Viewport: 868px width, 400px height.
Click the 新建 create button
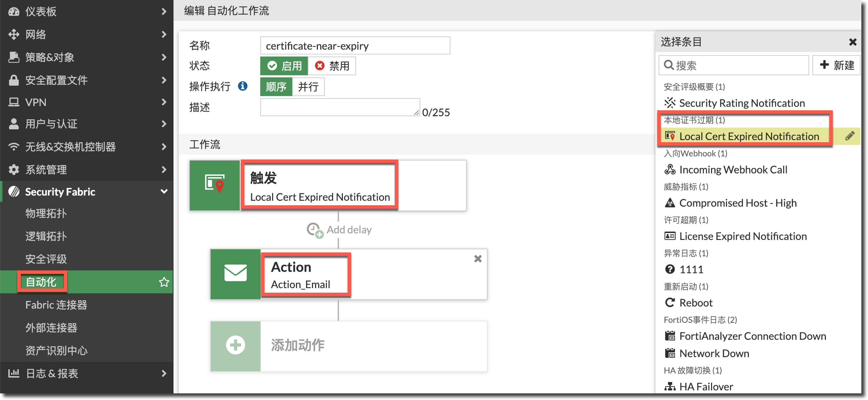click(x=836, y=65)
